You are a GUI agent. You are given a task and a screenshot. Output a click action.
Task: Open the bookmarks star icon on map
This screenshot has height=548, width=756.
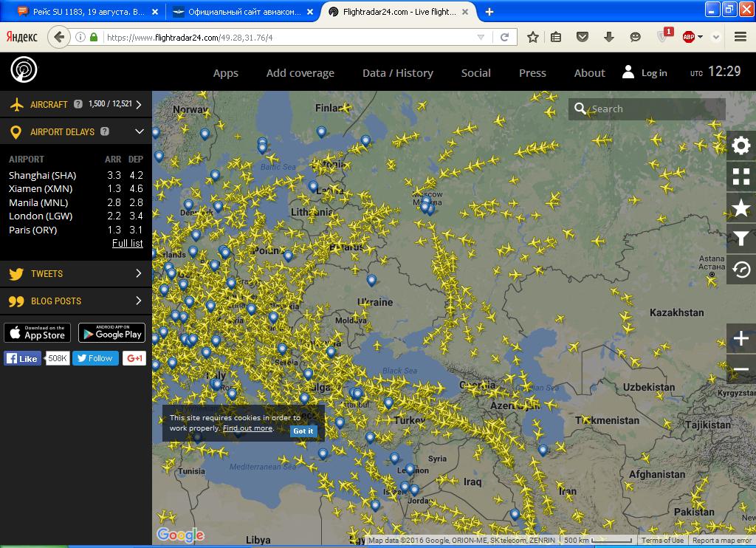pyautogui.click(x=741, y=208)
